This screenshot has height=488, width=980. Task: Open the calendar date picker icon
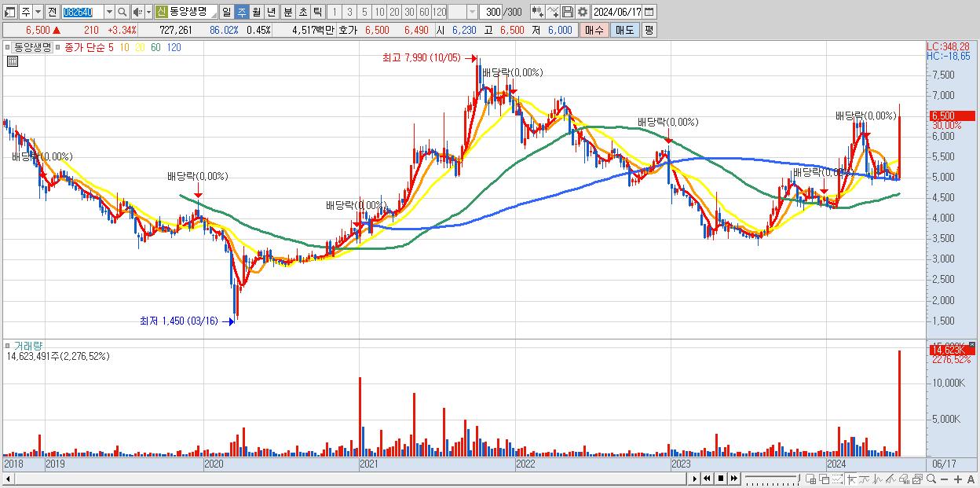[x=649, y=12]
